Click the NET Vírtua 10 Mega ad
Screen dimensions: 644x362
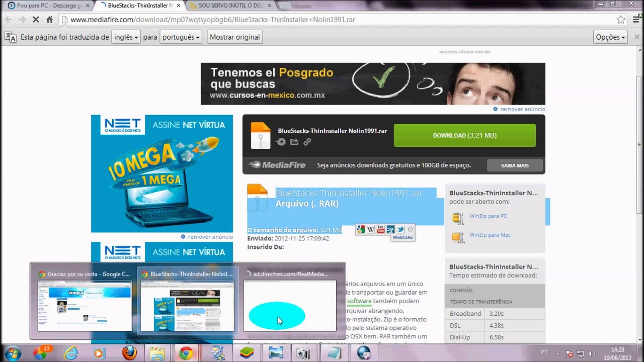point(162,173)
